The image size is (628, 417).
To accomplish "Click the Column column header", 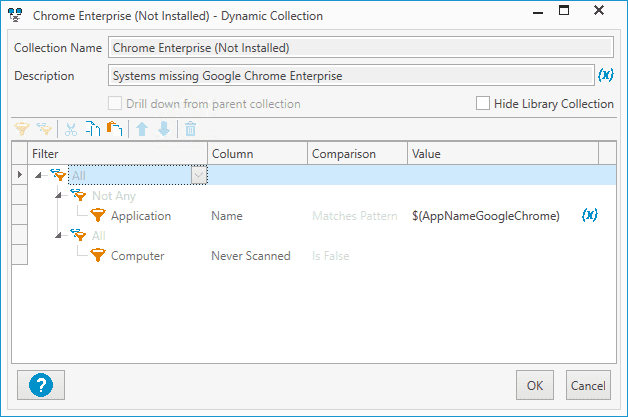I will [x=258, y=153].
